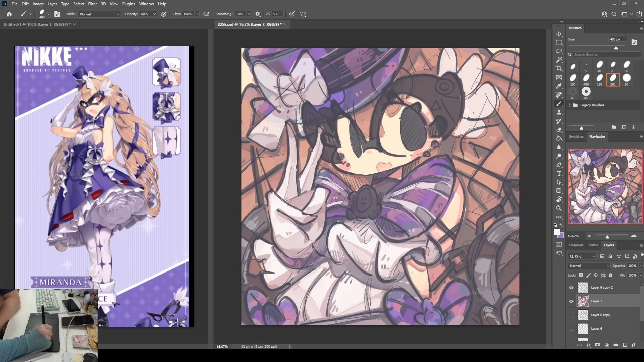This screenshot has height=362, width=644.
Task: Select the Eraser tool
Action: coord(559,130)
